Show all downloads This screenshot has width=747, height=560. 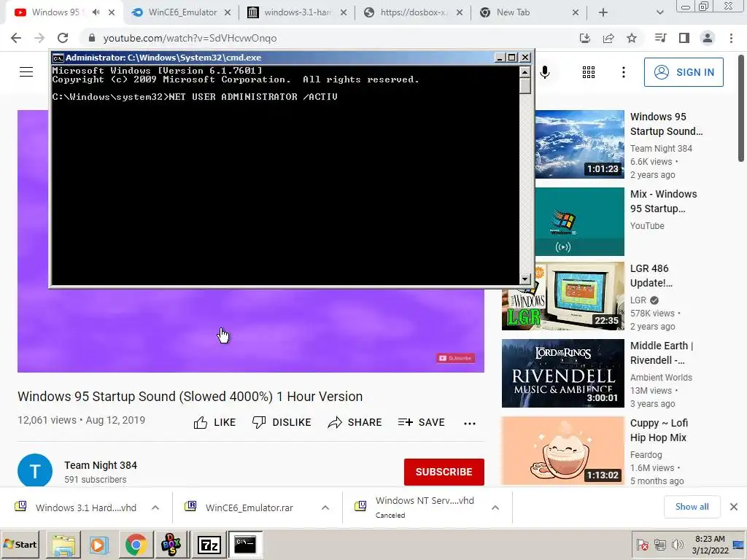(x=692, y=507)
